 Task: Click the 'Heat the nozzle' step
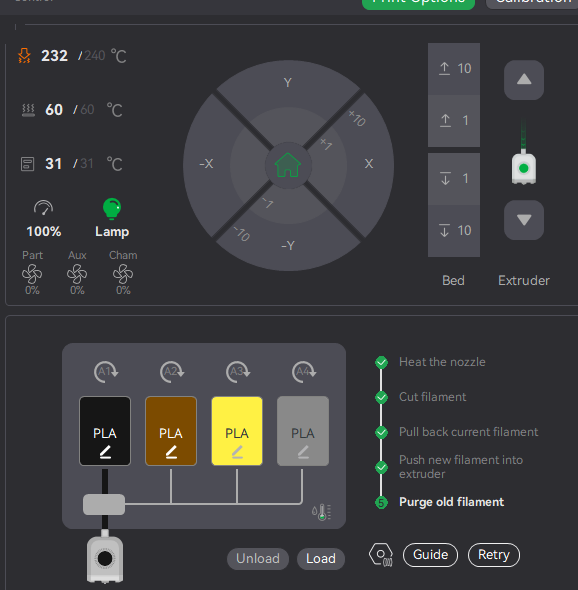click(x=442, y=362)
